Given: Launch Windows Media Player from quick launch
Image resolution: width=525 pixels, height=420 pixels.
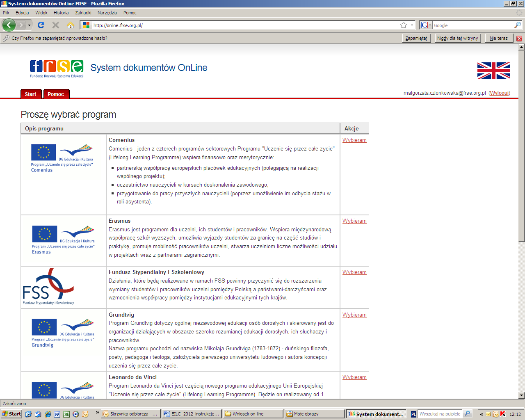Looking at the screenshot, I should tap(76, 414).
